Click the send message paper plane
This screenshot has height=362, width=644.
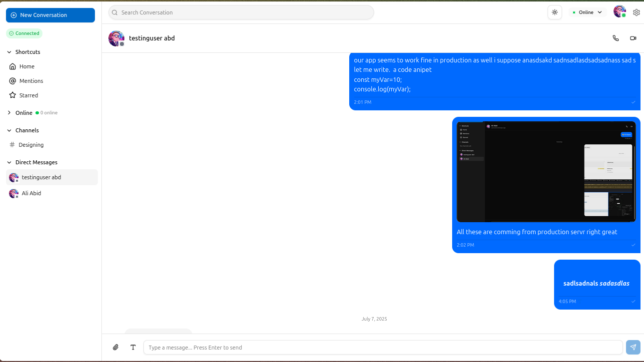pos(633,347)
